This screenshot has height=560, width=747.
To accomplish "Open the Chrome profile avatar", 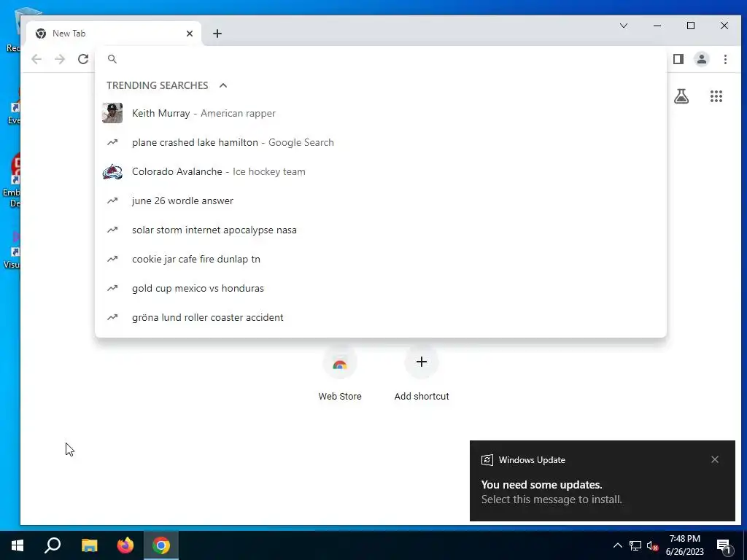I will click(x=702, y=59).
